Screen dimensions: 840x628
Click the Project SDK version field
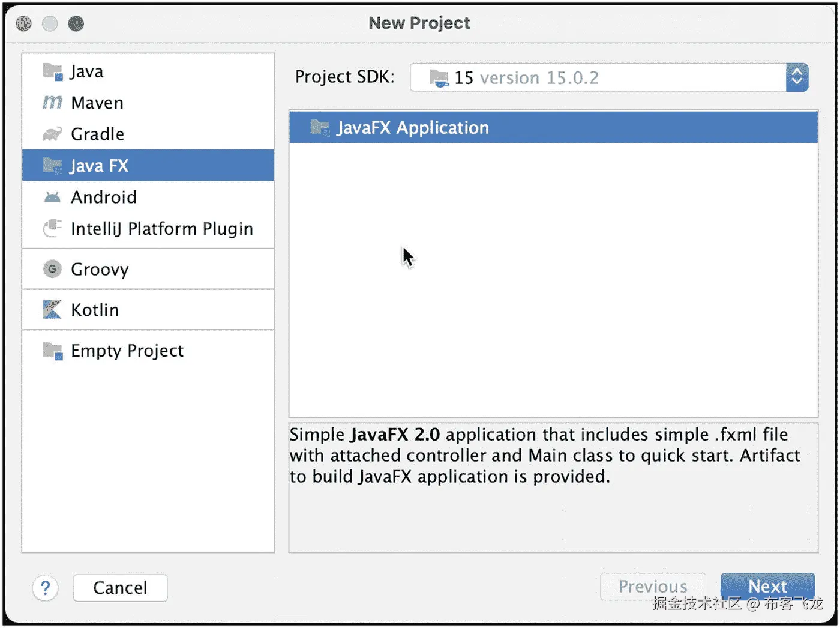(x=598, y=77)
